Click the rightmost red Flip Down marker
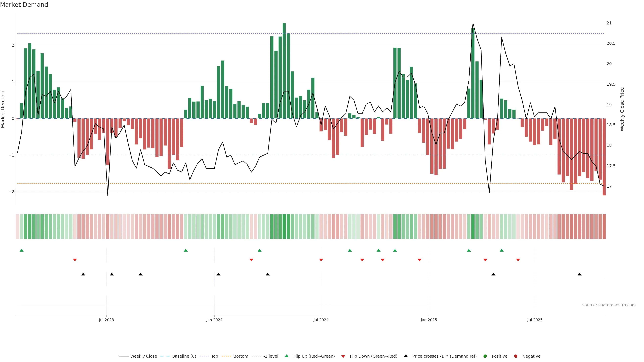This screenshot has width=644, height=362. 518,260
